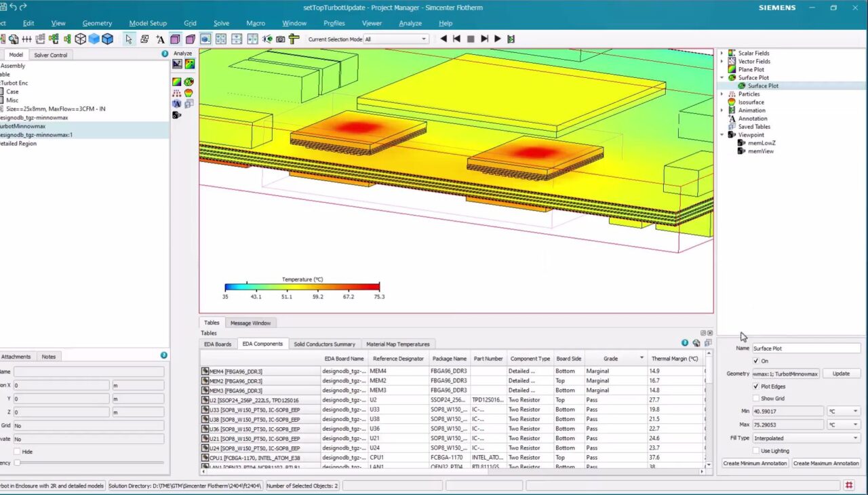Click the four-pane view layout toolbar icon
The image size is (868, 495).
click(220, 39)
